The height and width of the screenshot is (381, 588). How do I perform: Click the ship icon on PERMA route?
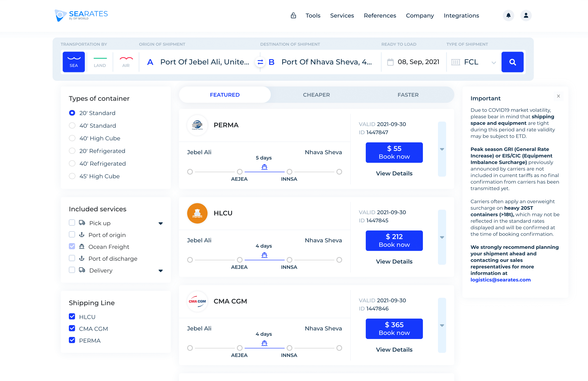tap(264, 167)
